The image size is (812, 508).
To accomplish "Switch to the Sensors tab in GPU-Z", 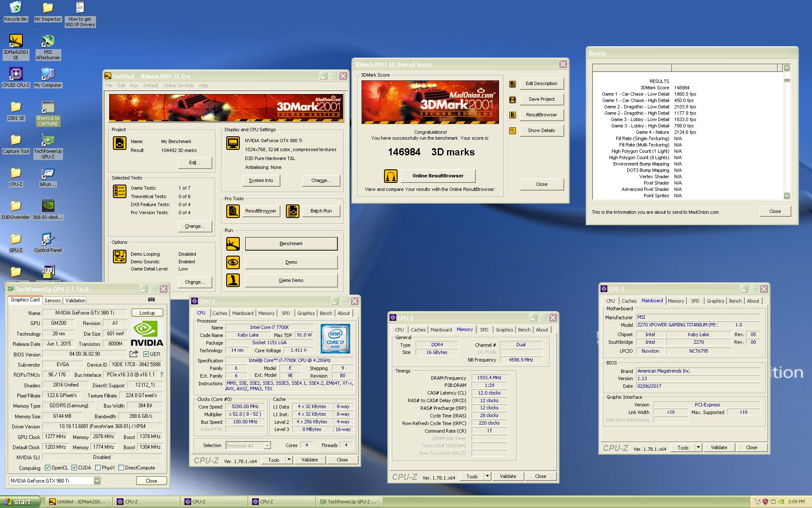I will pyautogui.click(x=52, y=301).
